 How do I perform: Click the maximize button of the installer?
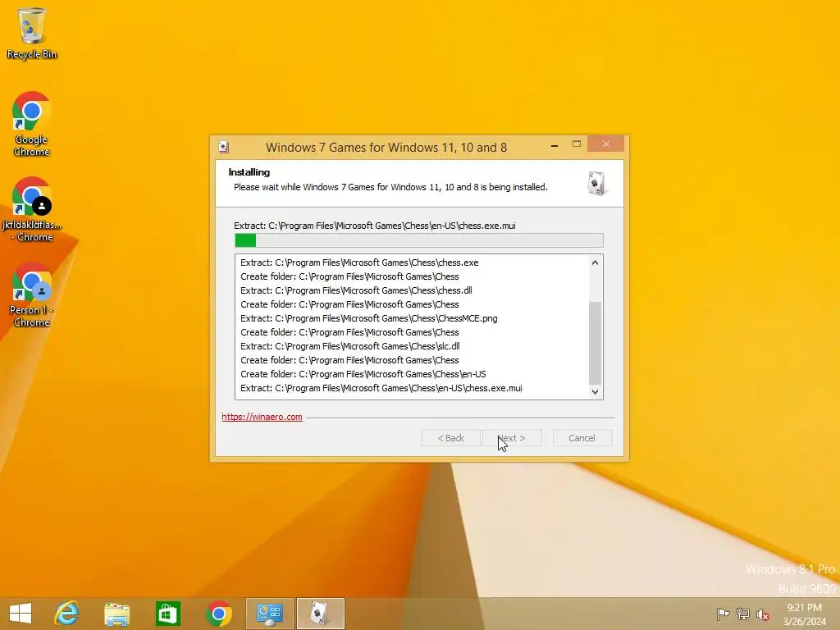[x=577, y=144]
